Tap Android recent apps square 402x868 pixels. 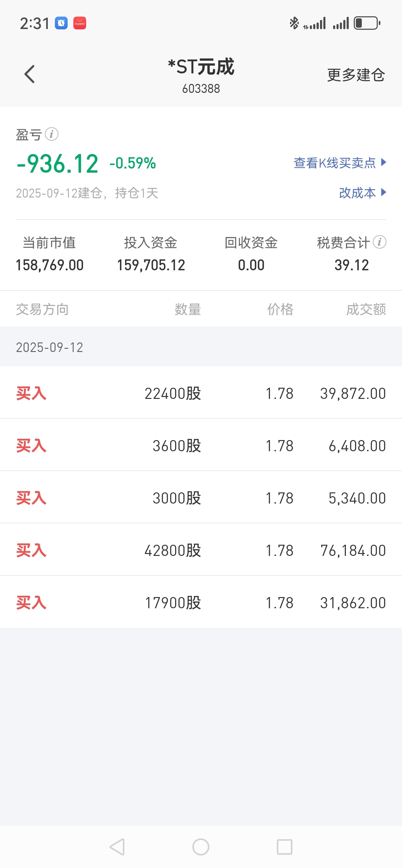coord(284,847)
